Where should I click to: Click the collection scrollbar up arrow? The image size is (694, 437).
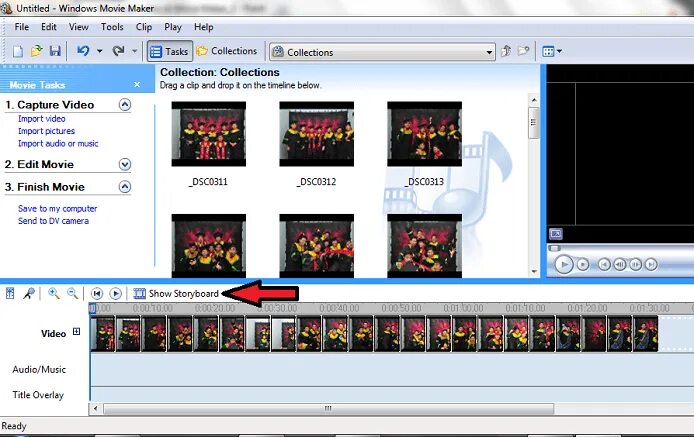coord(534,100)
